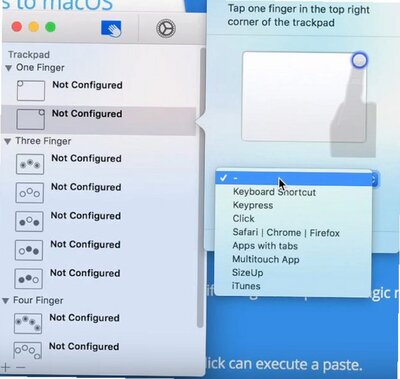Click the minus button to remove a gesture
The width and height of the screenshot is (400, 379).
pos(21,367)
